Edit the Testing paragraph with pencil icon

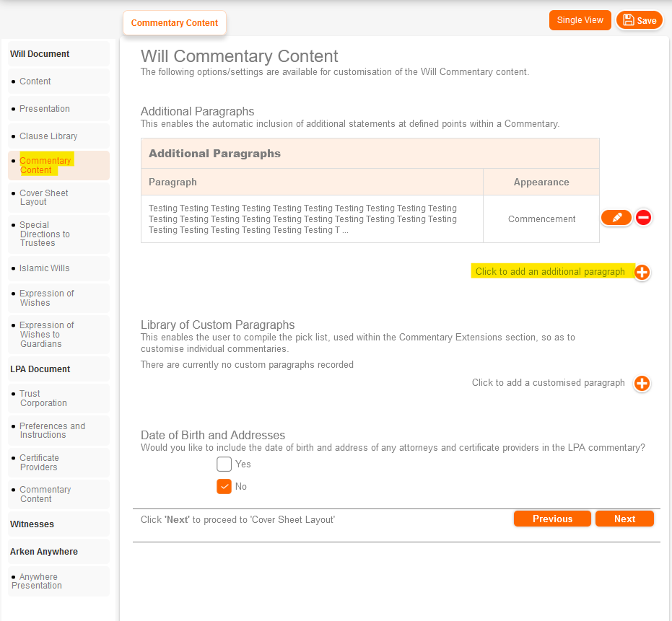click(616, 217)
